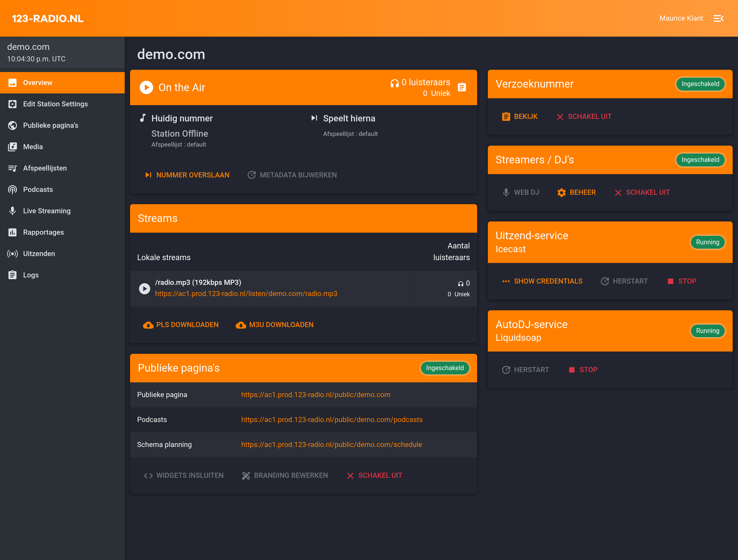The width and height of the screenshot is (738, 560).
Task: Restart the Icecast Uitzend-service
Action: pos(624,281)
